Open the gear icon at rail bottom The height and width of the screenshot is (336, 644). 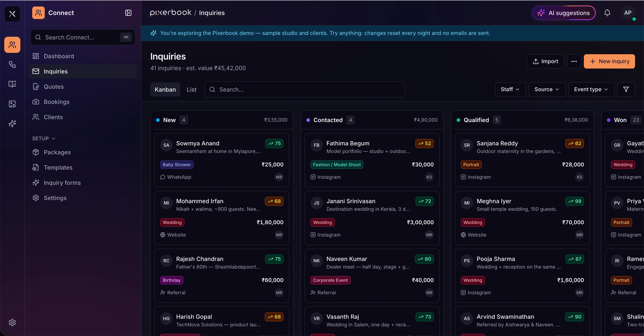click(12, 322)
